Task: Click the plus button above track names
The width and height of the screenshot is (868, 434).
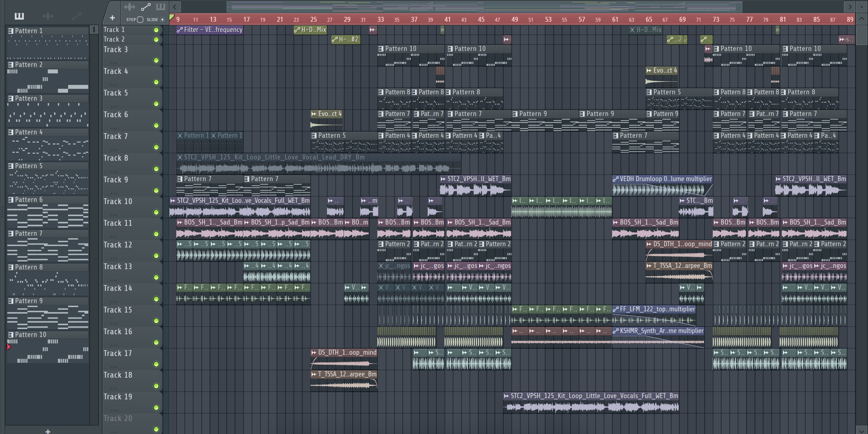Action: [x=112, y=17]
